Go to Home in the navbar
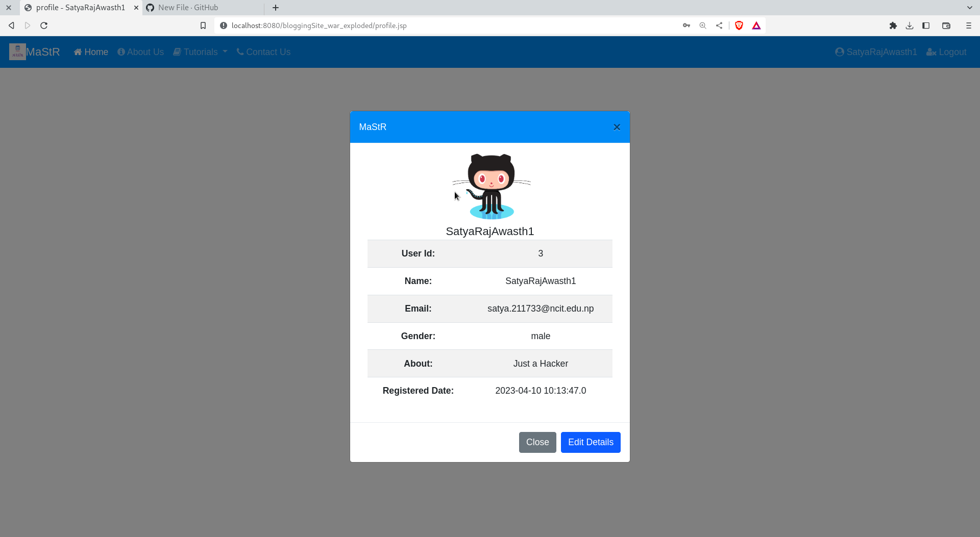 (91, 52)
